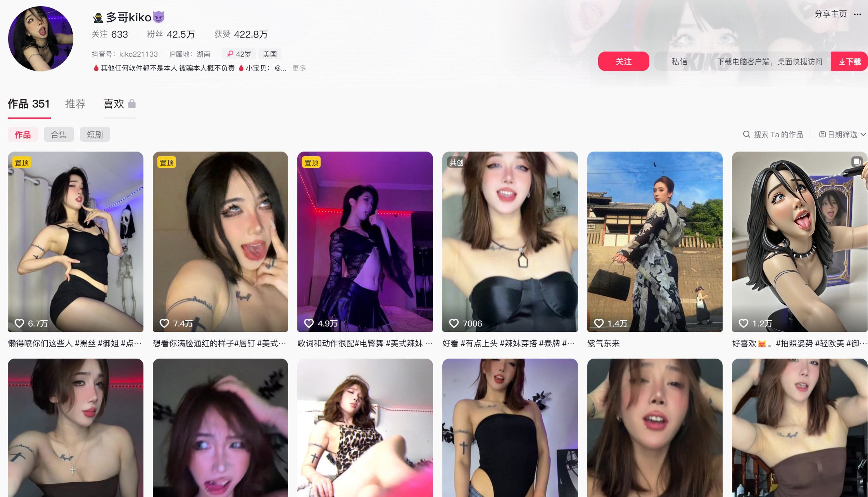Open the 紫气东来 video thumbnail
The image size is (868, 497).
(x=654, y=241)
